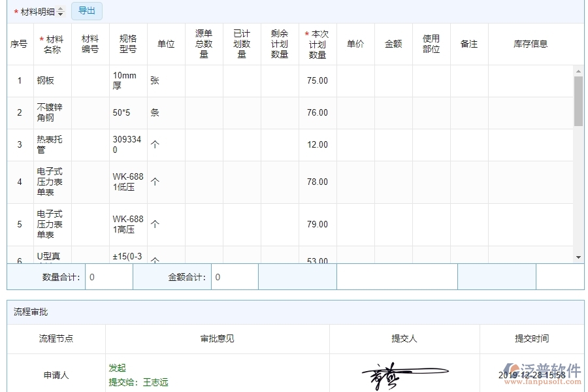The width and height of the screenshot is (588, 392).
Task: Click the 材料名称 column header
Action: pos(54,44)
